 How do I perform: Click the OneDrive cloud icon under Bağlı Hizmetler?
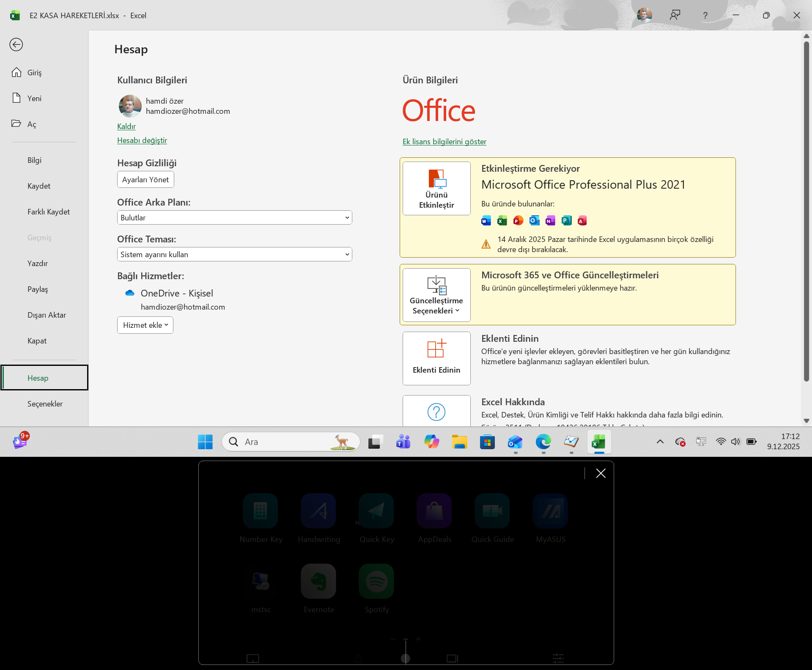tap(130, 293)
